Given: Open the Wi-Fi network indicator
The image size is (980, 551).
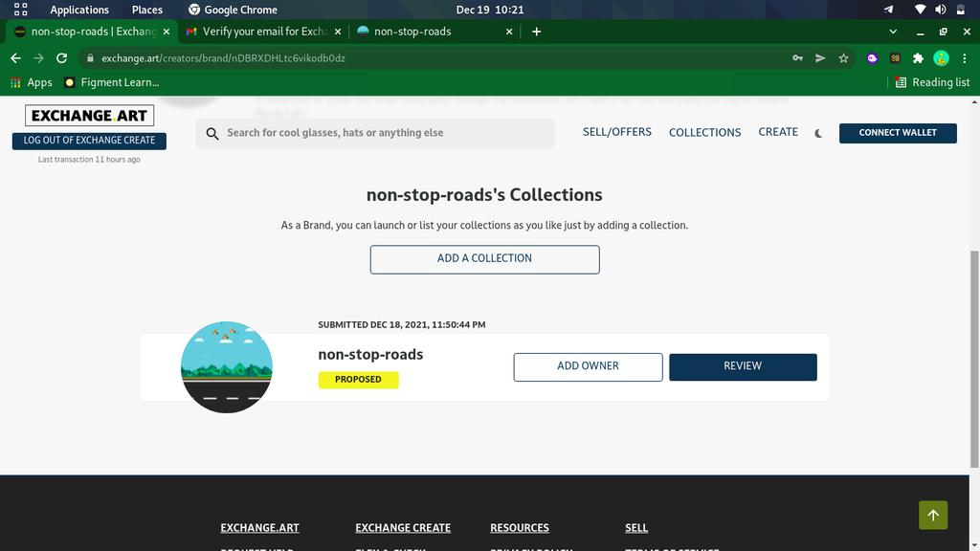Looking at the screenshot, I should point(920,10).
